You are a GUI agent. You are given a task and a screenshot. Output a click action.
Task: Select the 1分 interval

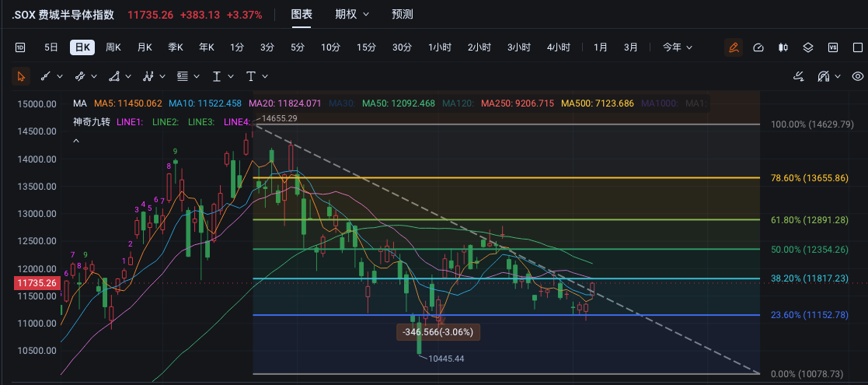(237, 47)
